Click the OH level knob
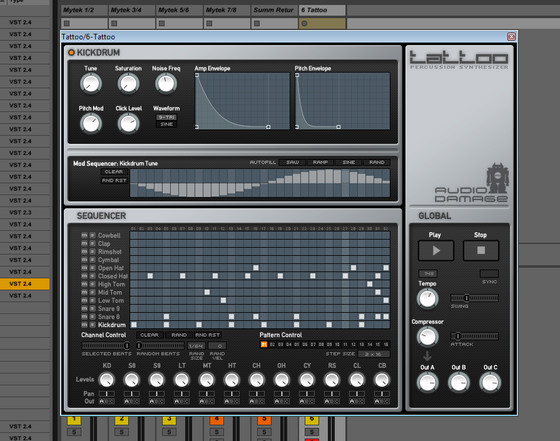 (x=281, y=380)
